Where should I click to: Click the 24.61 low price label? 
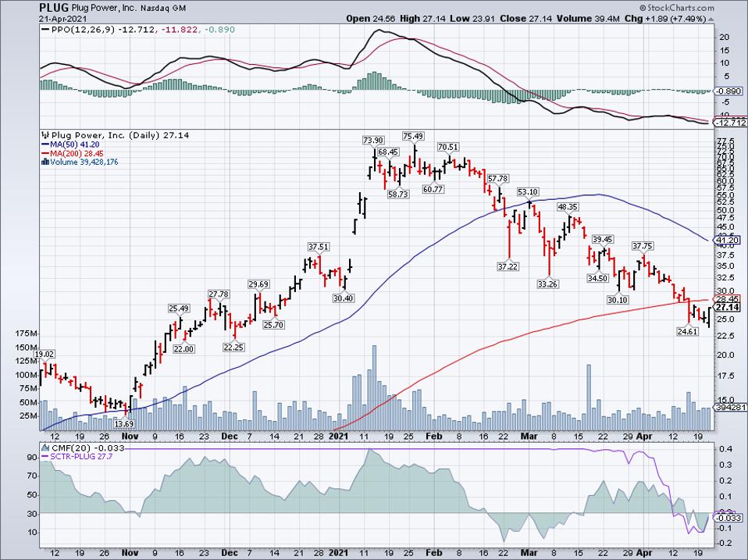pyautogui.click(x=687, y=331)
